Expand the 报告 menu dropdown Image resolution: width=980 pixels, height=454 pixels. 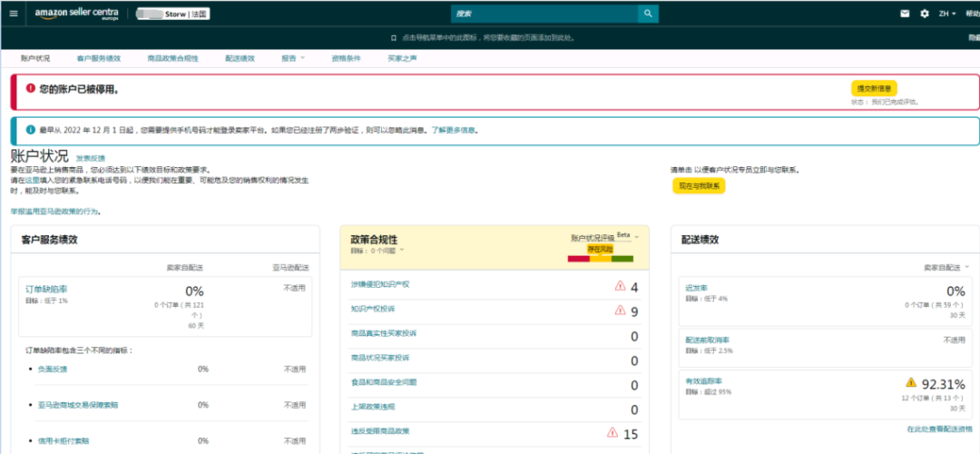[x=292, y=58]
